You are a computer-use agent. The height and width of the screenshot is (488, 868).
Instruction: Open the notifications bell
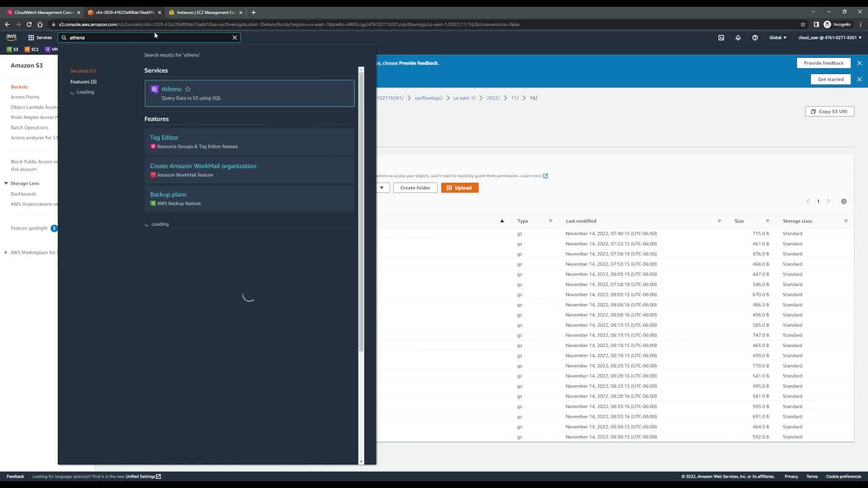click(x=738, y=38)
